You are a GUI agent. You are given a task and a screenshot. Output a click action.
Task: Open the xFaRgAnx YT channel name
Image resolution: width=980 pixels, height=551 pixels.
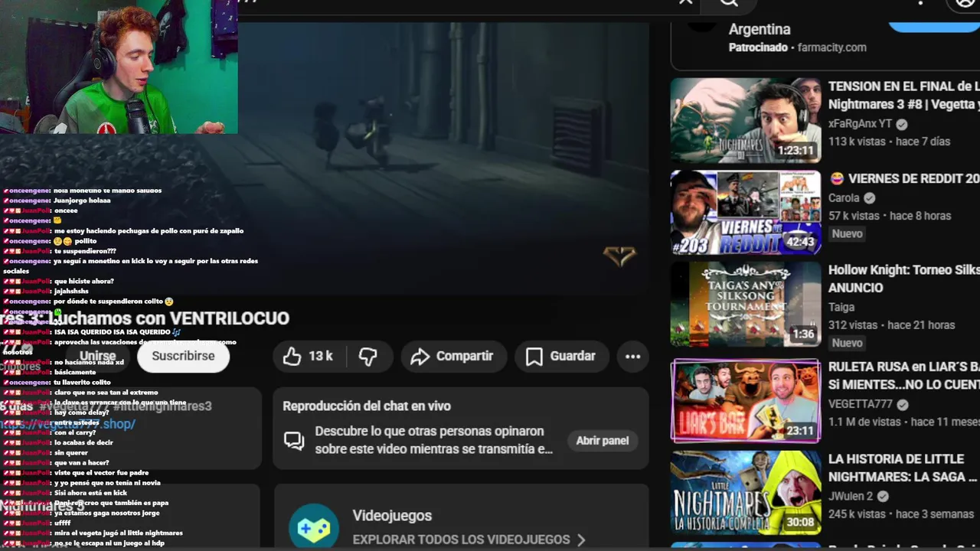point(861,123)
